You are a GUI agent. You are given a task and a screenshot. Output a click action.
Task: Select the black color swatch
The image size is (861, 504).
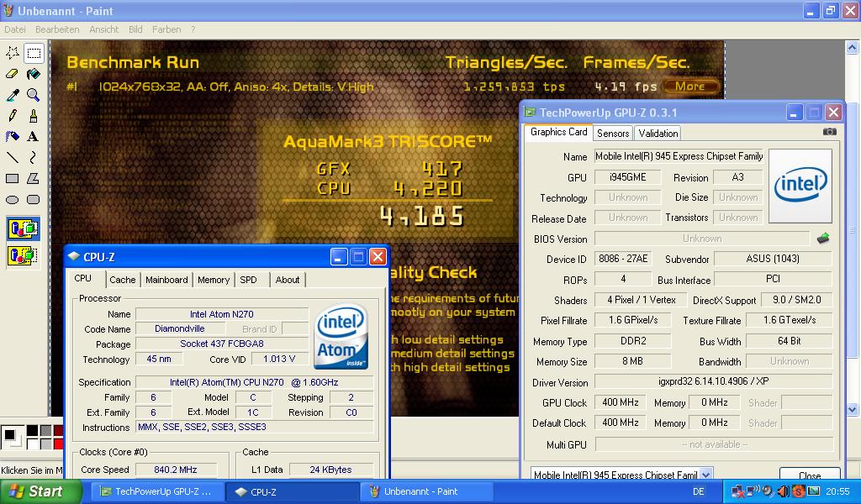[33, 431]
